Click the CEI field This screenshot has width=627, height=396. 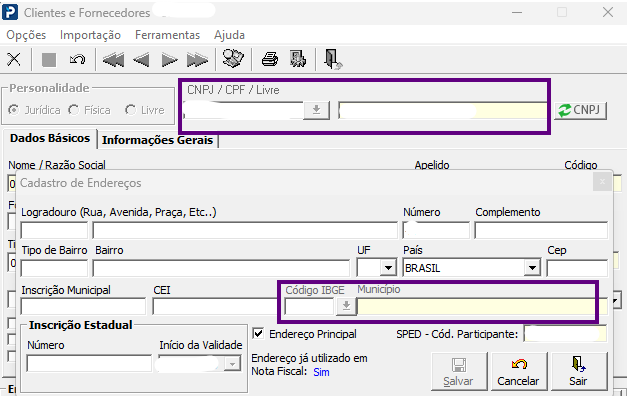coord(215,307)
